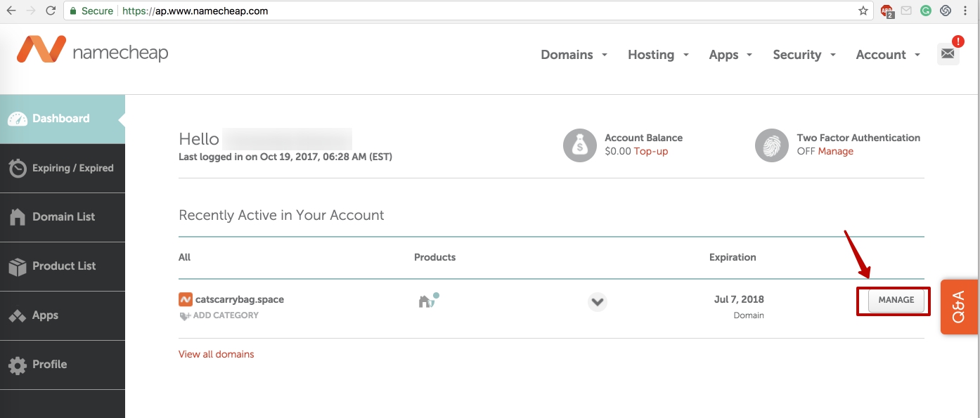Bookmark this page with the star icon

click(863, 11)
